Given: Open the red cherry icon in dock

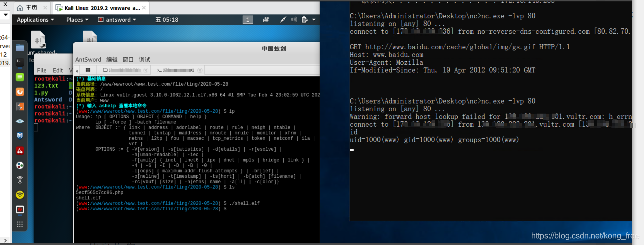Looking at the screenshot, I should click(20, 150).
